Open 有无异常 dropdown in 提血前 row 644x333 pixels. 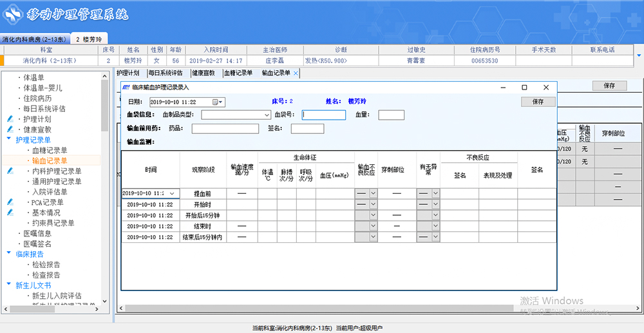tap(435, 193)
